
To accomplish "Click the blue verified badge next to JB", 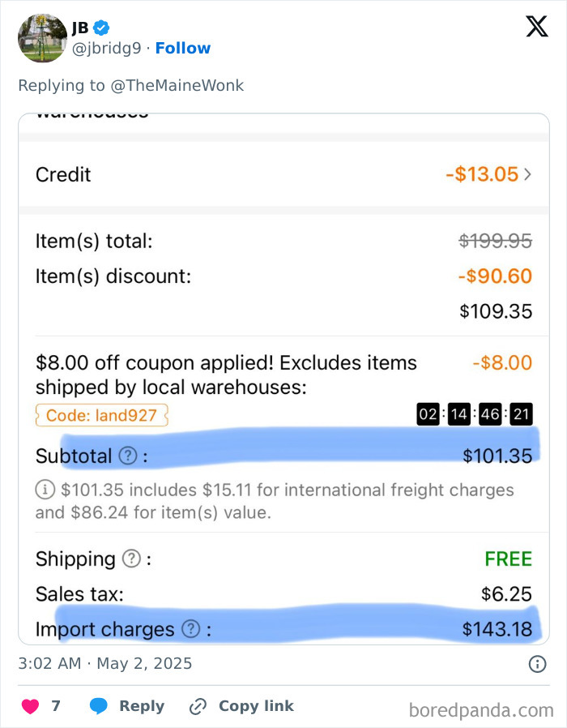I will click(x=100, y=27).
